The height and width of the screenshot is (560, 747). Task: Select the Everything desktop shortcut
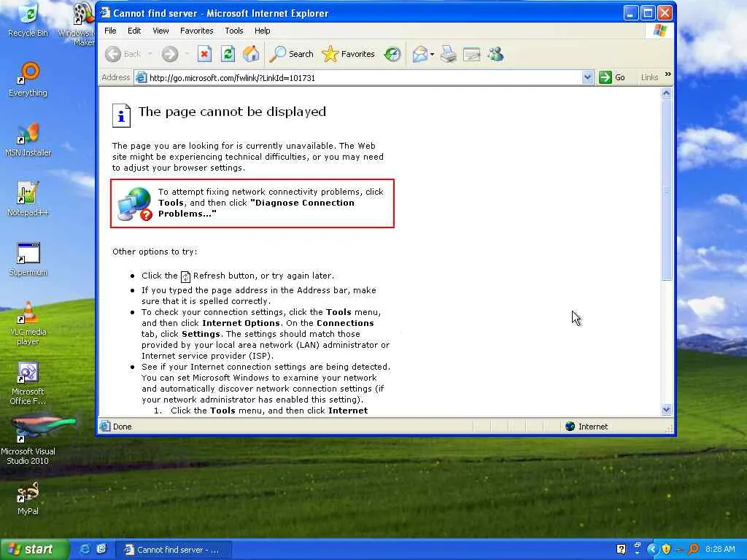pos(28,80)
